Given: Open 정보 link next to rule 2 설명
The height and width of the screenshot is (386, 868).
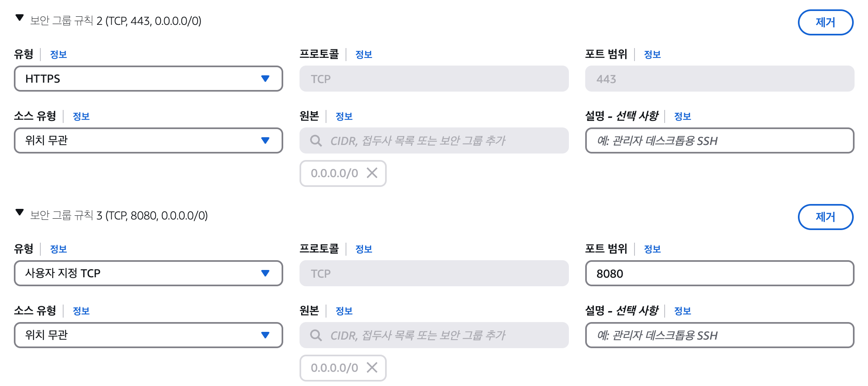Looking at the screenshot, I should tap(682, 116).
